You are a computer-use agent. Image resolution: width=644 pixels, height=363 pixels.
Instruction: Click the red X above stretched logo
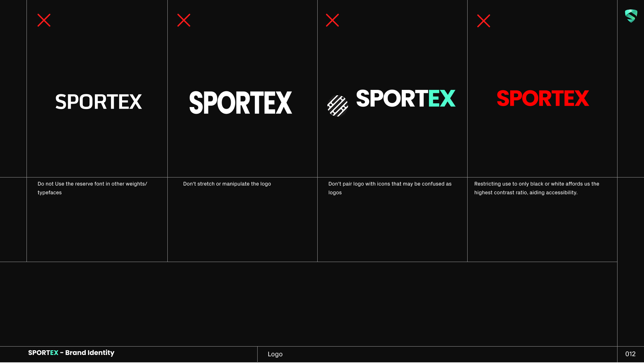pos(184,20)
